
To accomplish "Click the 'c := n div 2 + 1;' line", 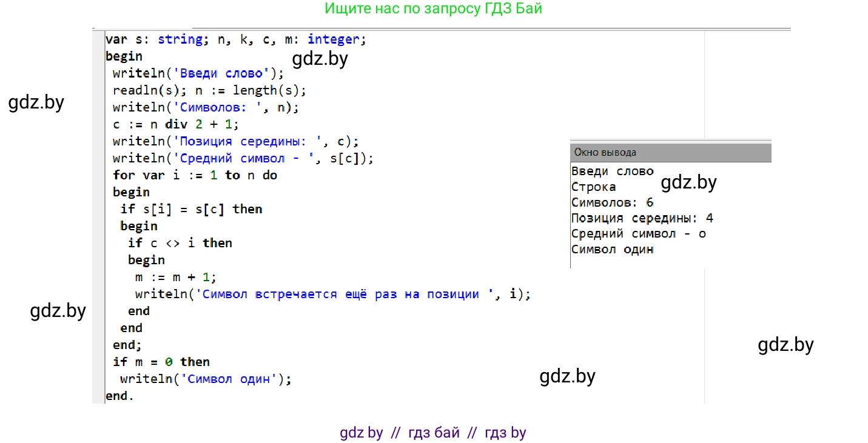I will [x=176, y=124].
